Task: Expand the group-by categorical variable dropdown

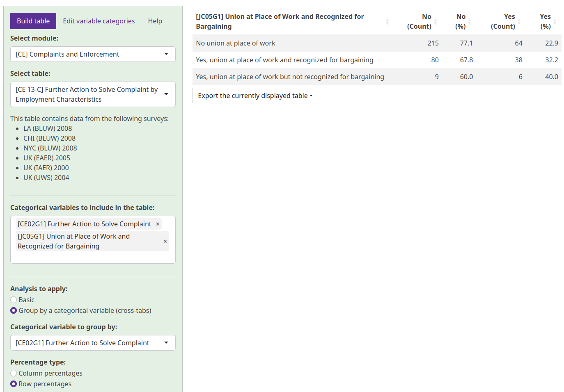Action: 93,343
